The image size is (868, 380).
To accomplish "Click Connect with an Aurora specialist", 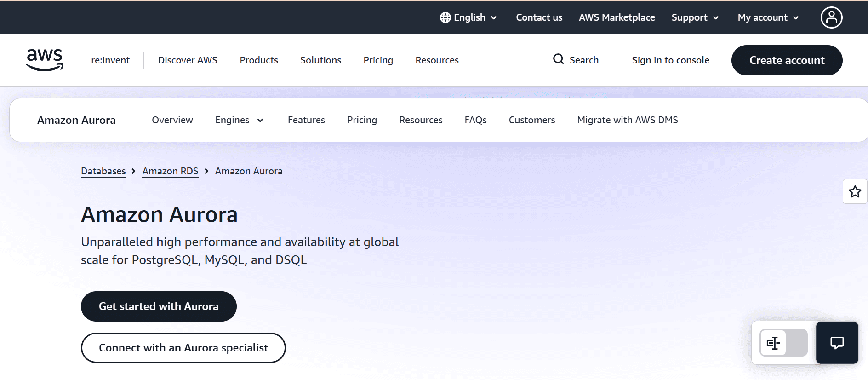I will (x=183, y=348).
